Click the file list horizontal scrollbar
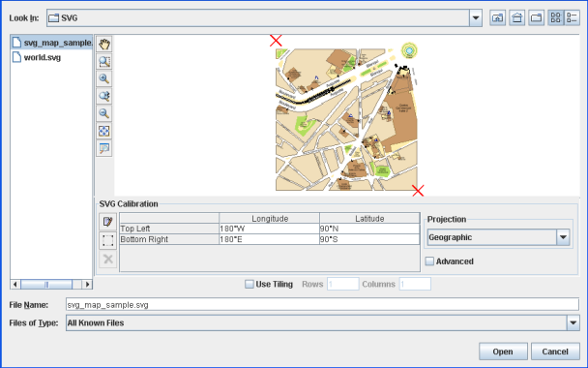This screenshot has height=368, width=588. tap(51, 285)
